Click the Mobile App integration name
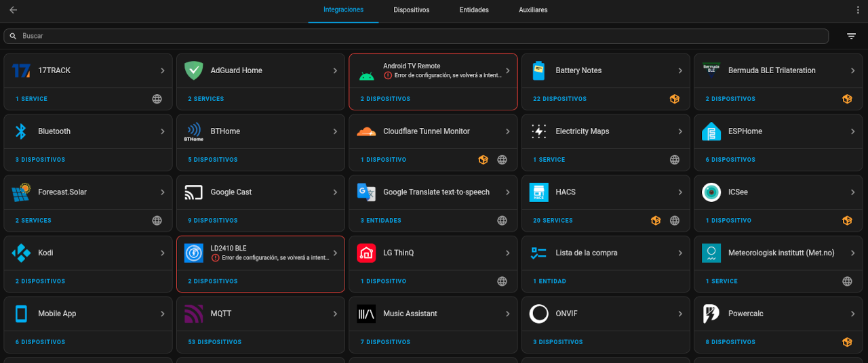The image size is (868, 363). (57, 314)
